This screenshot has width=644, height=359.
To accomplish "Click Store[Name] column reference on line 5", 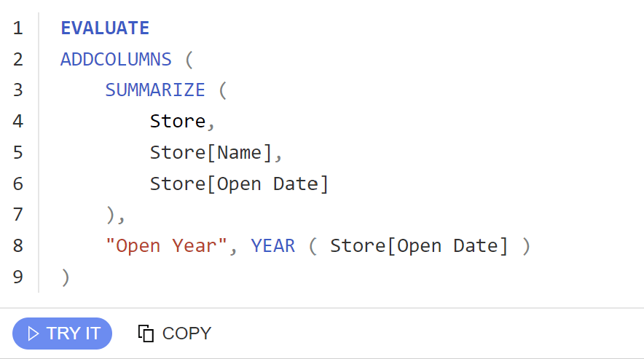I will (211, 152).
